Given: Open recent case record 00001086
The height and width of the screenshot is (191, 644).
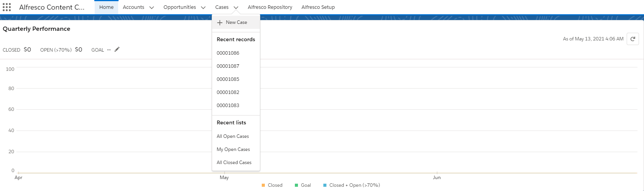Looking at the screenshot, I should [228, 53].
